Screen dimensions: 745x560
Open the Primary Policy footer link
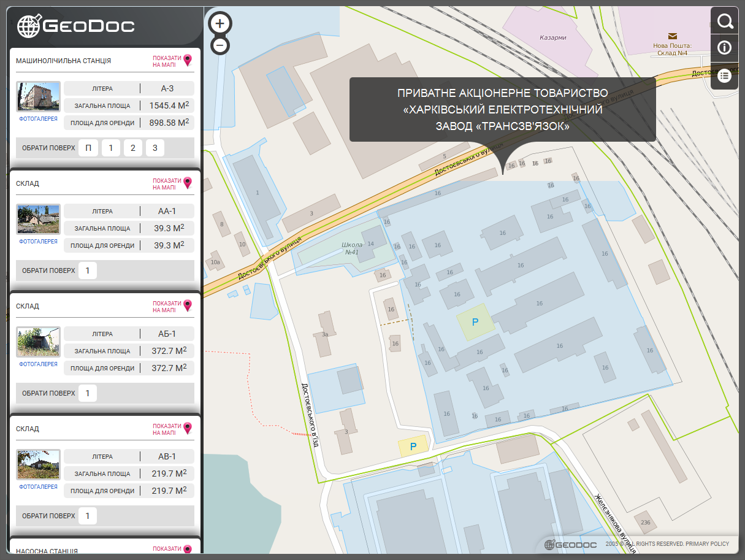pos(707,543)
